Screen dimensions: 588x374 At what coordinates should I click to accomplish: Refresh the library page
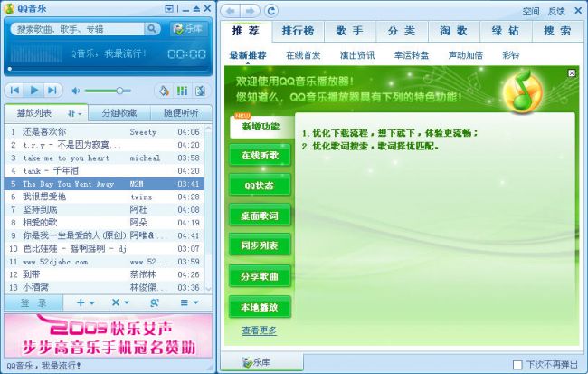[x=271, y=11]
